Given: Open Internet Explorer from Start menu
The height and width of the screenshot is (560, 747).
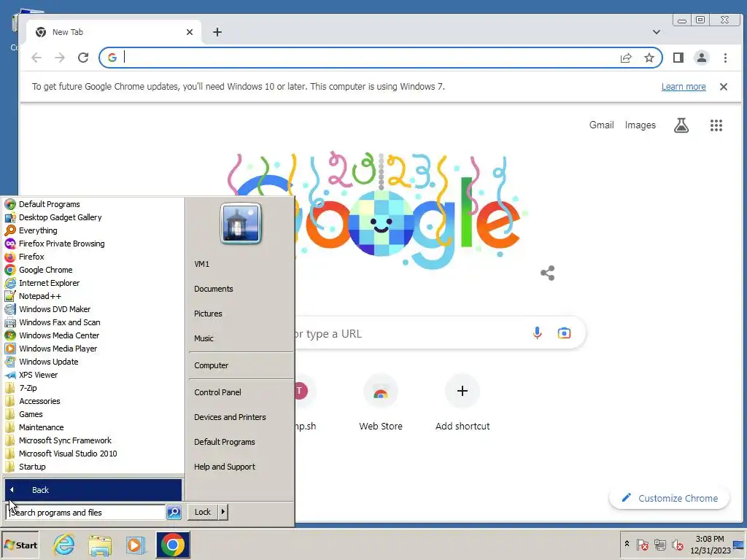Looking at the screenshot, I should pos(49,283).
